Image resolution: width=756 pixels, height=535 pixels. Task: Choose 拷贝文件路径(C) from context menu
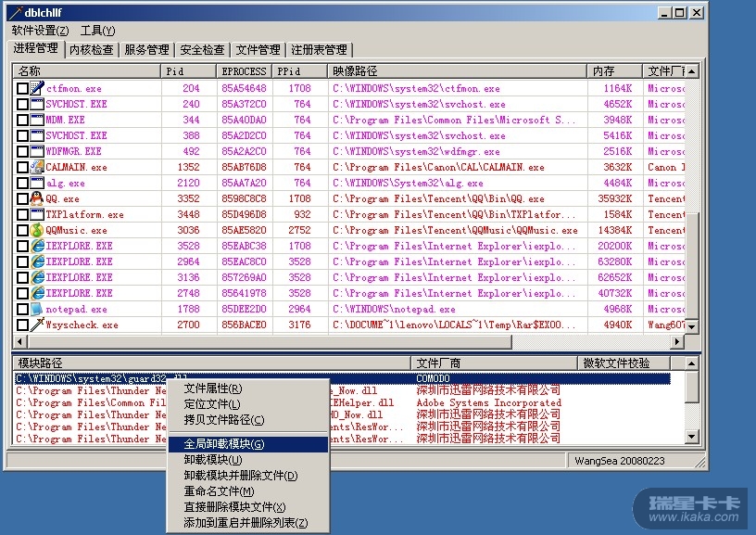[x=248, y=420]
